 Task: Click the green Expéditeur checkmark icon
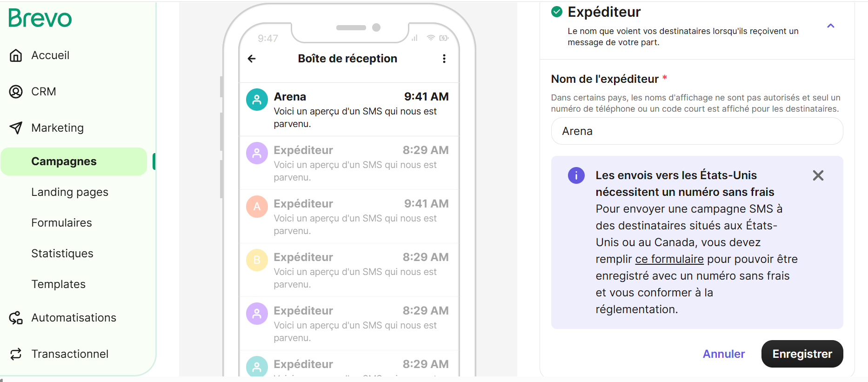pyautogui.click(x=557, y=12)
